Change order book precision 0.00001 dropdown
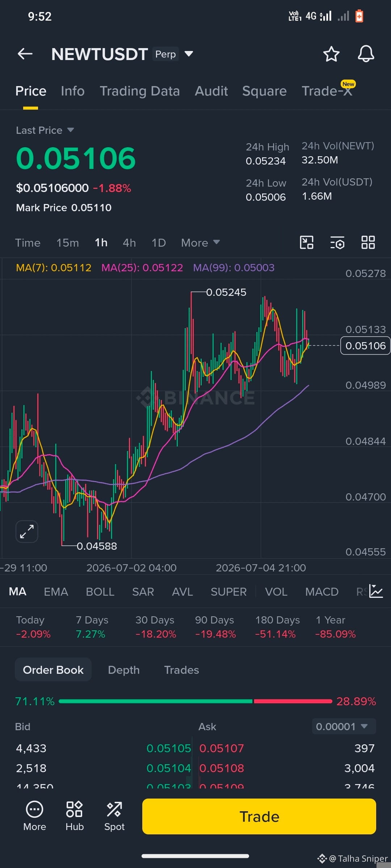The height and width of the screenshot is (868, 391). coord(344,727)
